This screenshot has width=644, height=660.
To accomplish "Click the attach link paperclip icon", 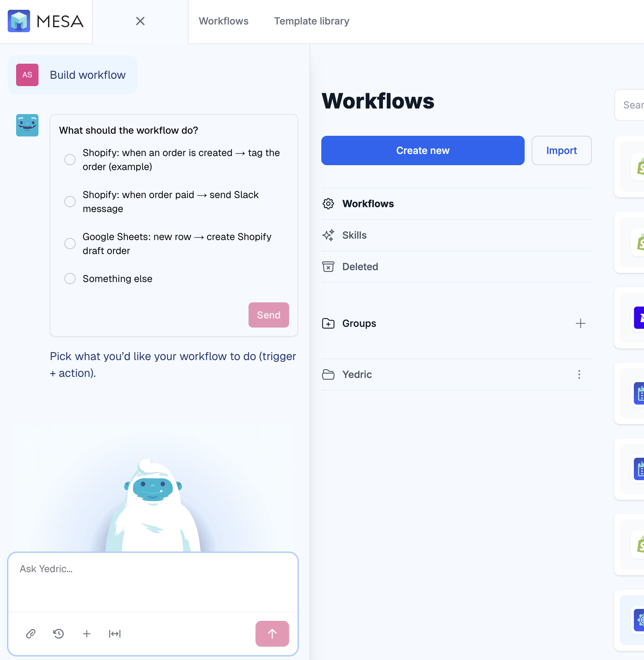I will (x=31, y=634).
